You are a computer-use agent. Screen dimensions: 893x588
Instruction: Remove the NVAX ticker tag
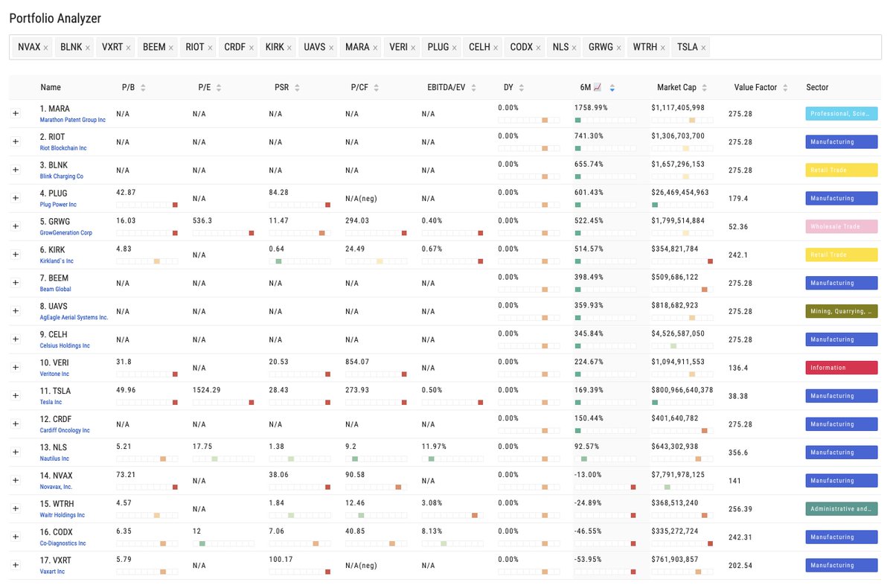pyautogui.click(x=45, y=48)
